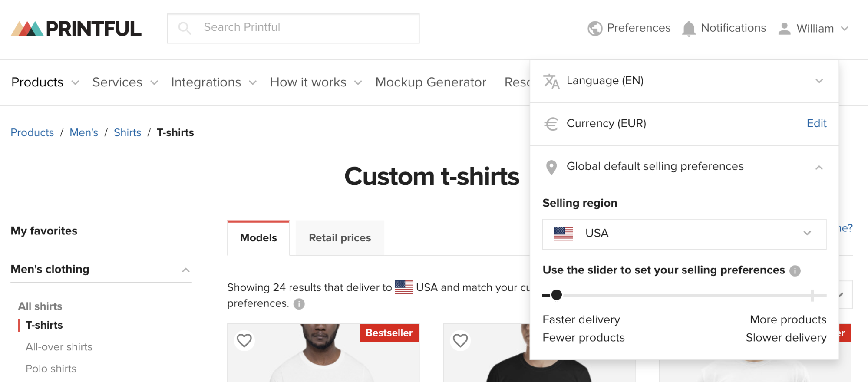Screen dimensions: 868x382
Task: Switch to the Retail prices tab
Action: coord(340,238)
